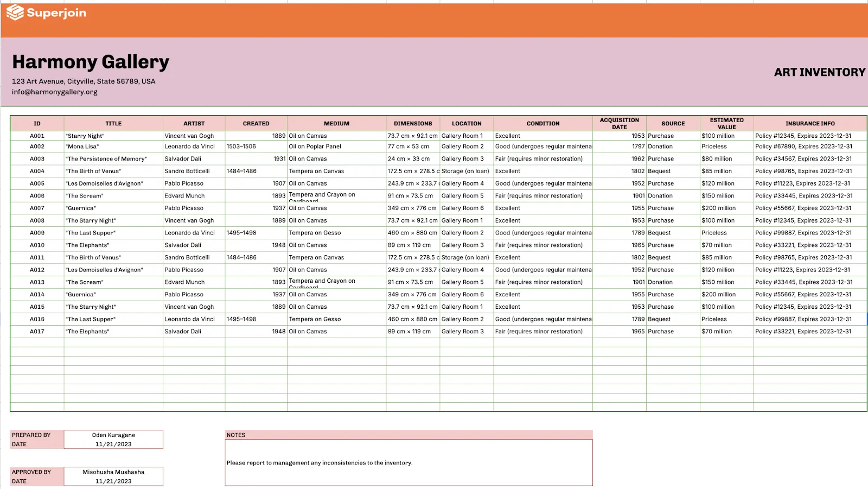Click the ACQUISITION DATE column header
The height and width of the screenshot is (489, 868).
(x=620, y=124)
